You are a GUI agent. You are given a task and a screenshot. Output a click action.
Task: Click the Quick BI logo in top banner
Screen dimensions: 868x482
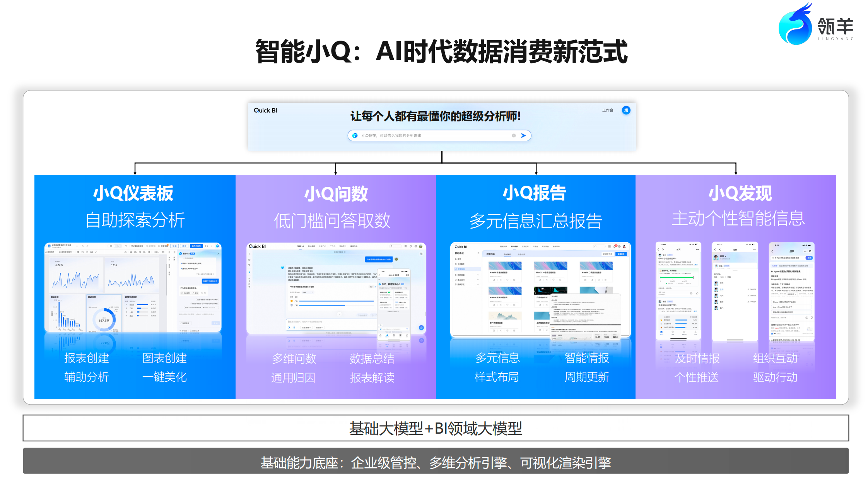point(265,110)
